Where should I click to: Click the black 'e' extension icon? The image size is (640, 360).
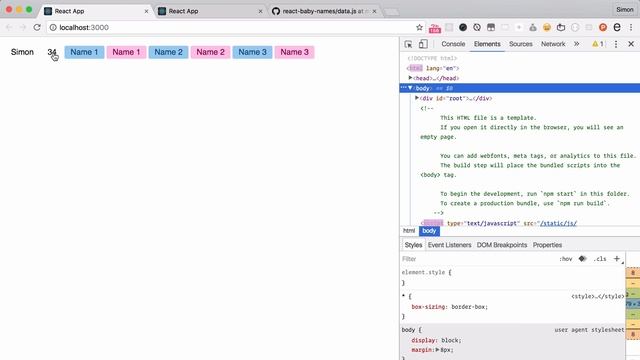(617, 27)
